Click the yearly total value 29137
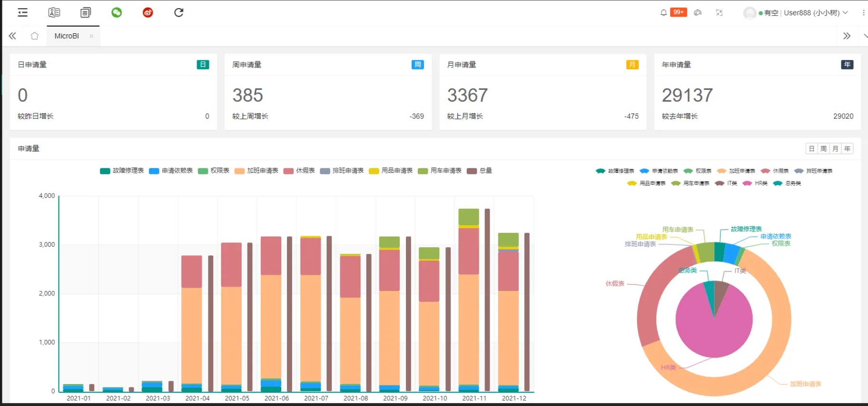868x406 pixels. pos(687,96)
